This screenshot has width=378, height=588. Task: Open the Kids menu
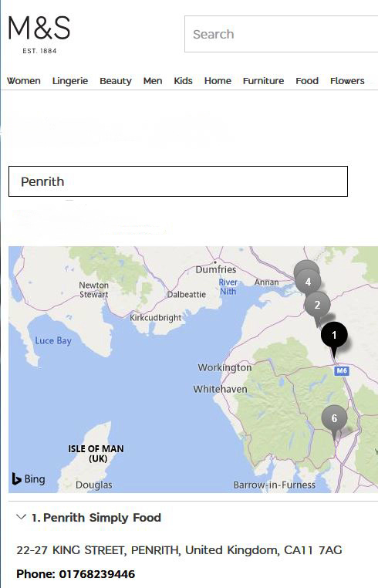(x=183, y=80)
